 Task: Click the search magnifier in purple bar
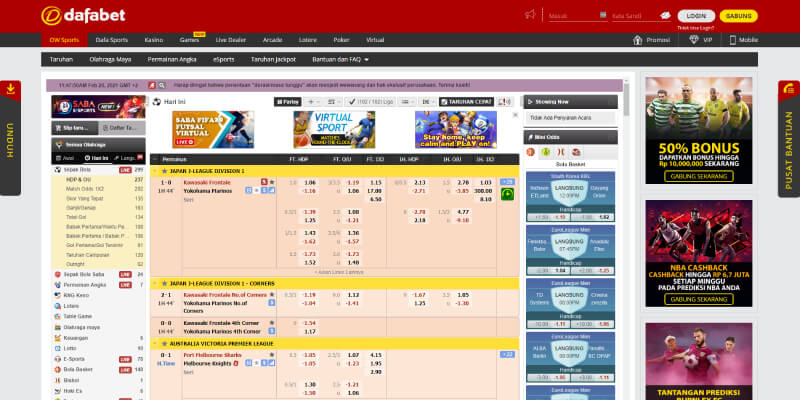(x=162, y=85)
